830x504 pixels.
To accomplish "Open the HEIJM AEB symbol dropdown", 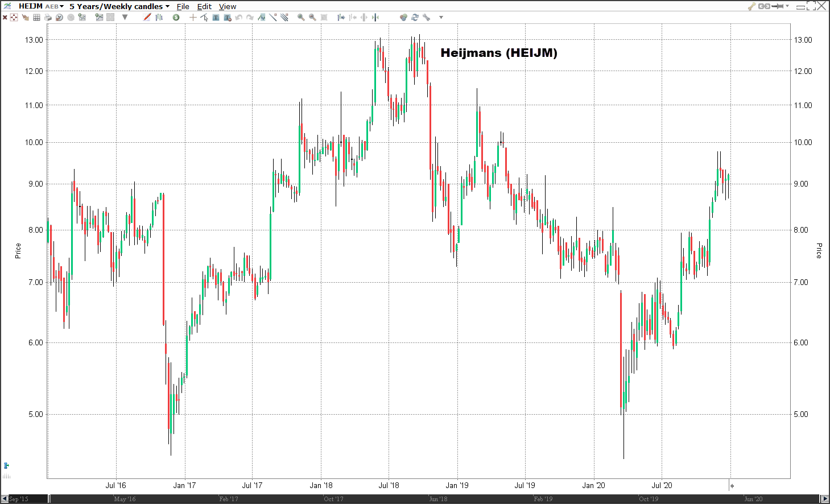I will click(42, 6).
